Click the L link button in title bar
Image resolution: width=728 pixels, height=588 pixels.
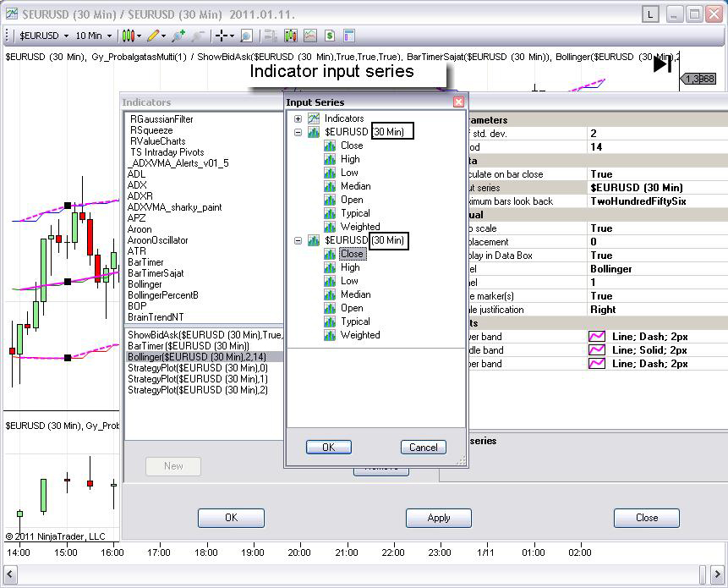click(650, 14)
